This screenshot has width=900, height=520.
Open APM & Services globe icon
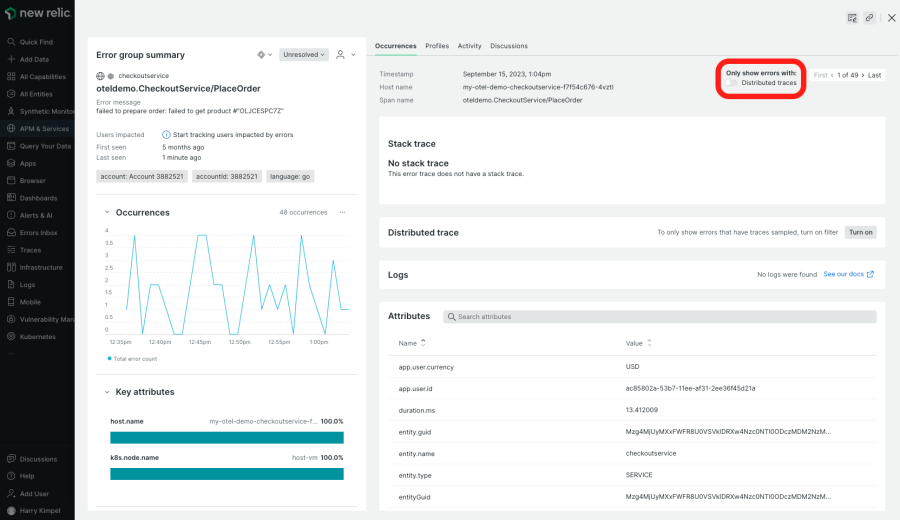pos(11,129)
